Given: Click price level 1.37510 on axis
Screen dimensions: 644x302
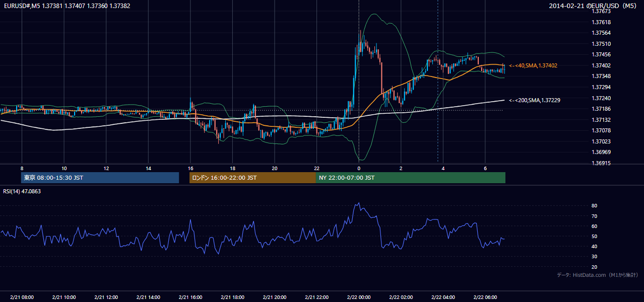Looking at the screenshot, I should (x=602, y=44).
